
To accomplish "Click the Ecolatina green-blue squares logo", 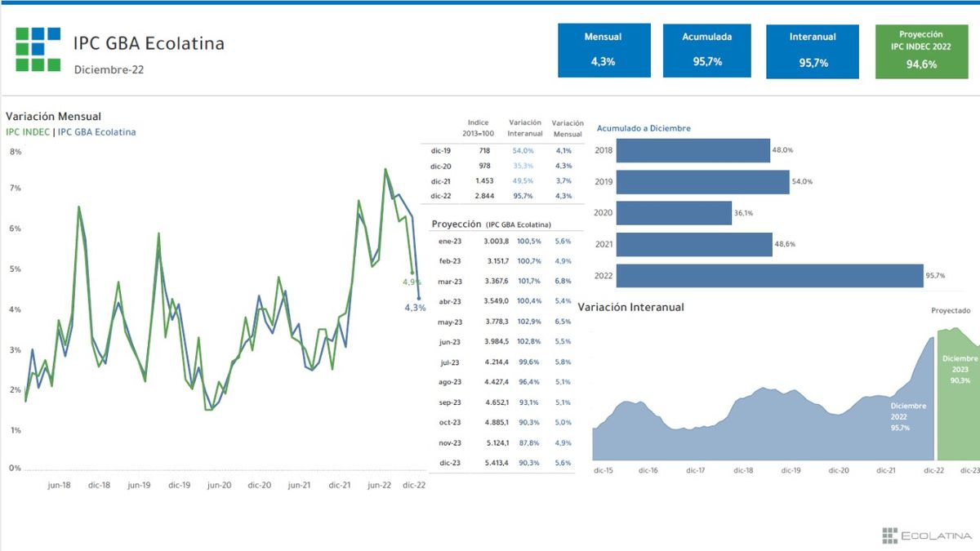I will [x=38, y=50].
